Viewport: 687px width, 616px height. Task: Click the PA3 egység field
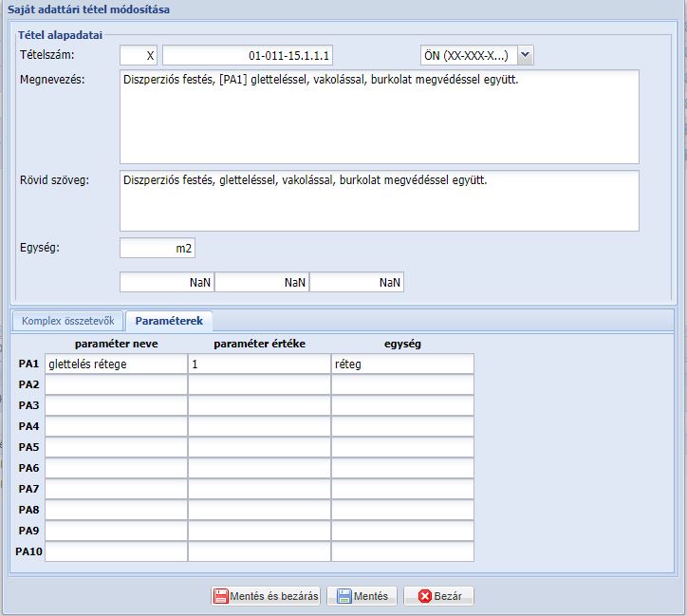[x=402, y=405]
